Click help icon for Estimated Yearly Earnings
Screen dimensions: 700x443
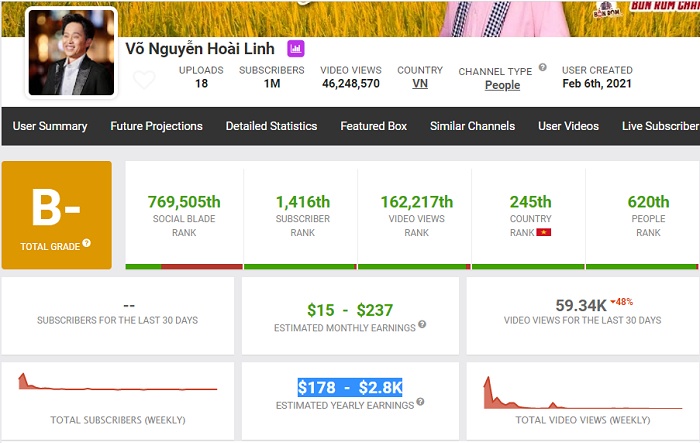click(x=420, y=402)
